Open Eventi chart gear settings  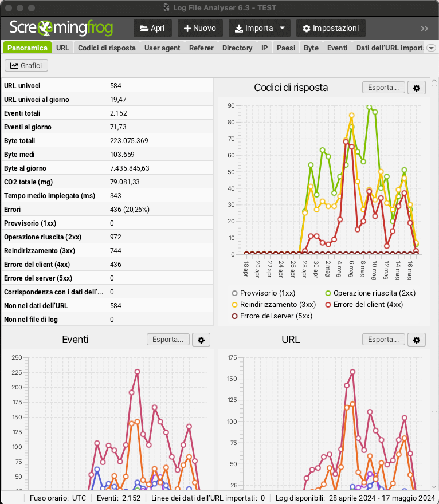[201, 340]
